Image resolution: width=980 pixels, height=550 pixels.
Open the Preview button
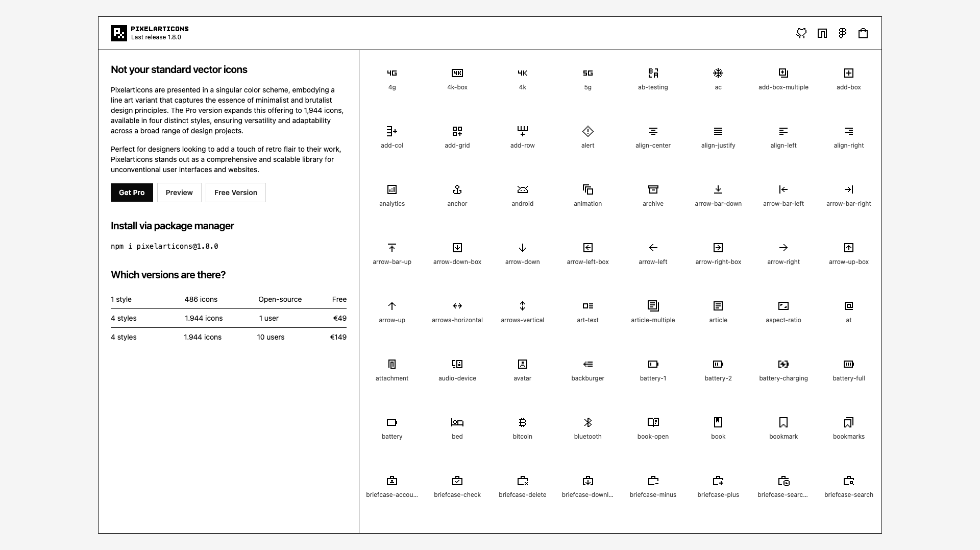[179, 193]
